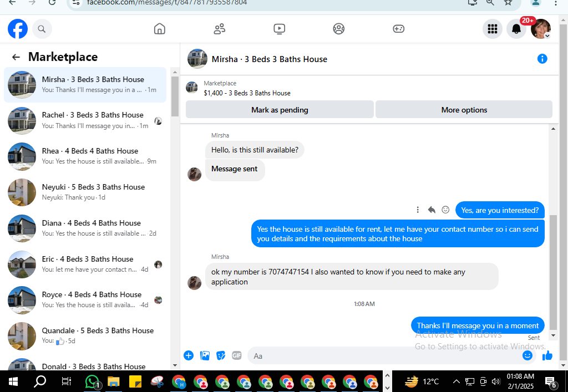Click the message containing number 7074747154

352,277
